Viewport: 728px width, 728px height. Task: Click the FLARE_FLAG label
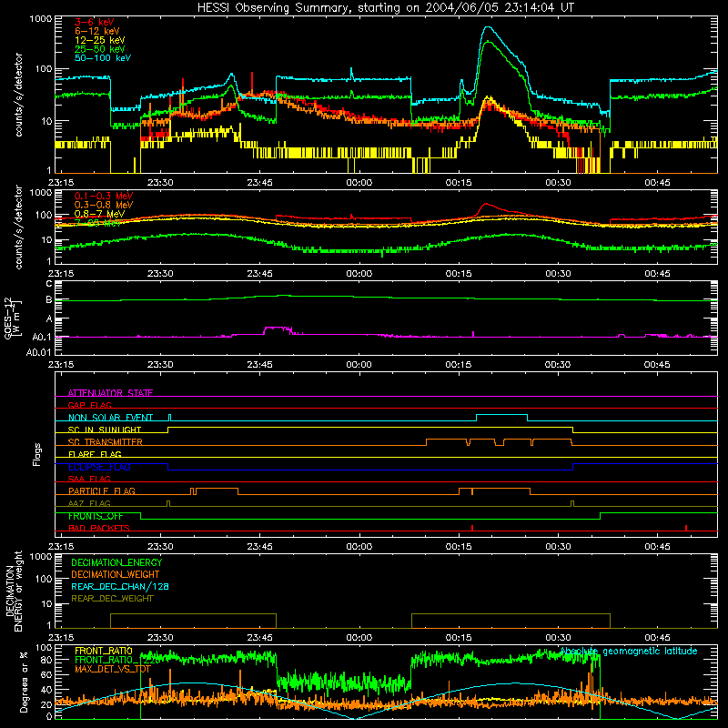tap(95, 454)
